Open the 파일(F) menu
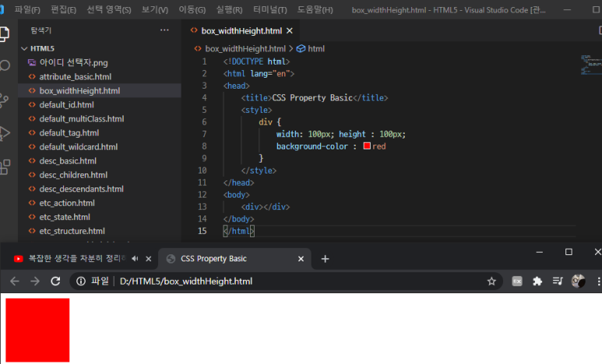Image resolution: width=602 pixels, height=364 pixels. point(27,9)
